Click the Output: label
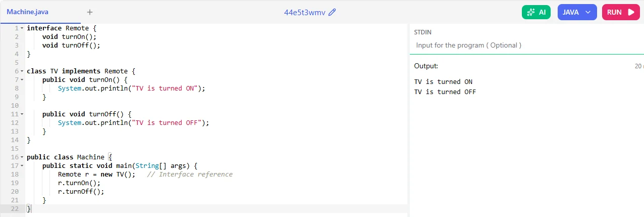The width and height of the screenshot is (644, 217). click(x=426, y=66)
